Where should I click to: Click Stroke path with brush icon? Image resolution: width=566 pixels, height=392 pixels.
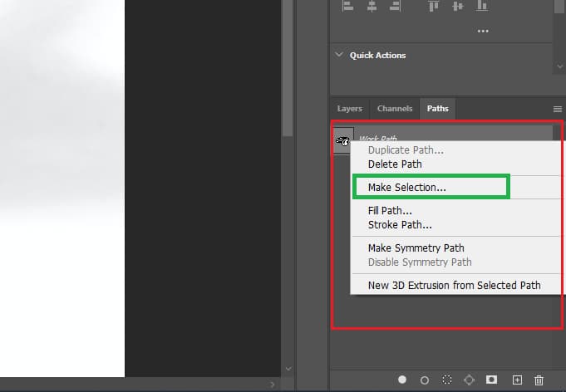tap(425, 380)
